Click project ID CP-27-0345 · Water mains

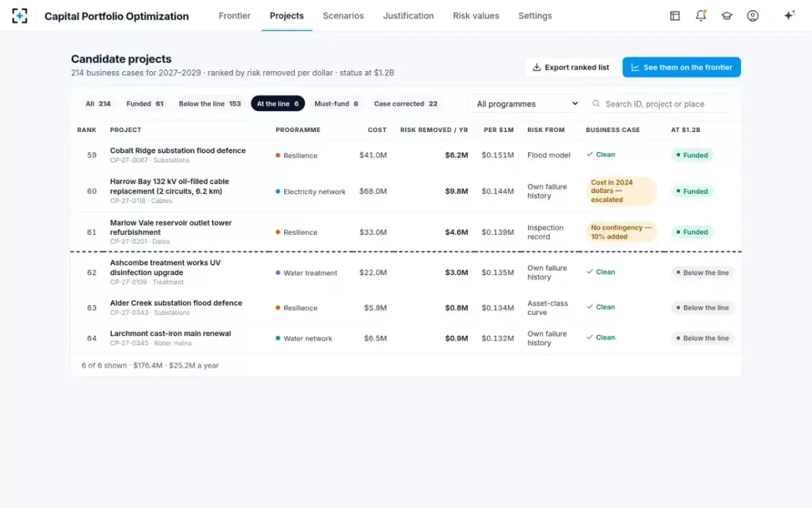151,343
